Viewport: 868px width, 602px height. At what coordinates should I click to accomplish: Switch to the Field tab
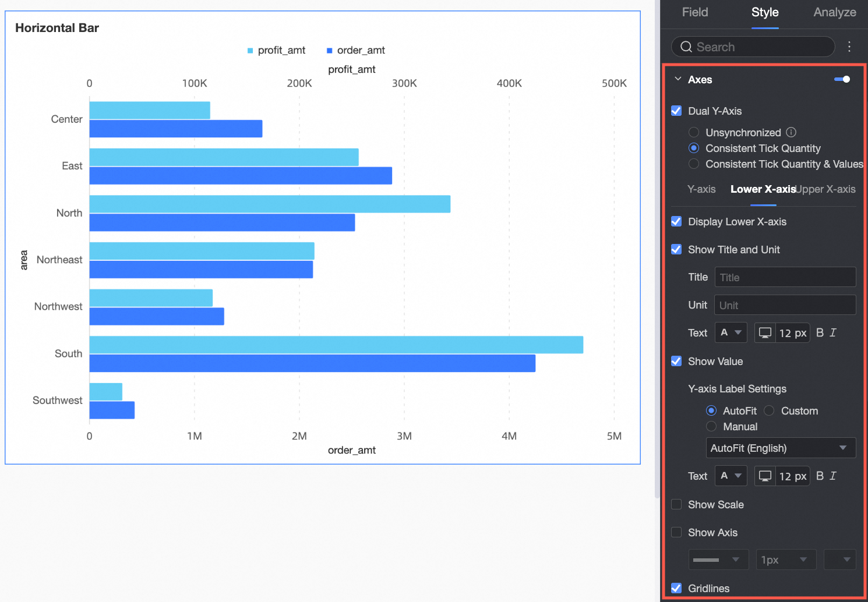tap(695, 12)
